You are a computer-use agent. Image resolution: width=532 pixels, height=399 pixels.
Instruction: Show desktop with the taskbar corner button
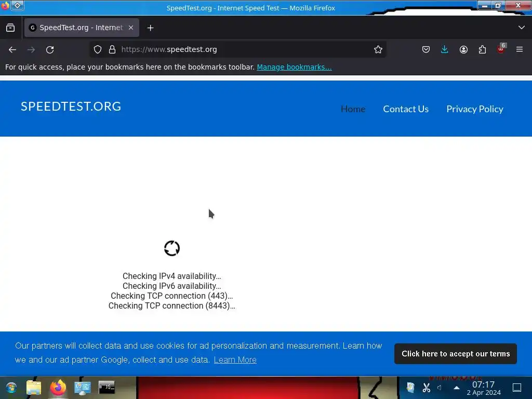[517, 388]
